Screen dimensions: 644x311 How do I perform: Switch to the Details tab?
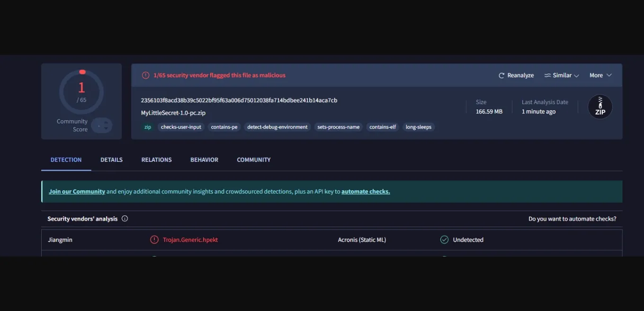pyautogui.click(x=111, y=160)
